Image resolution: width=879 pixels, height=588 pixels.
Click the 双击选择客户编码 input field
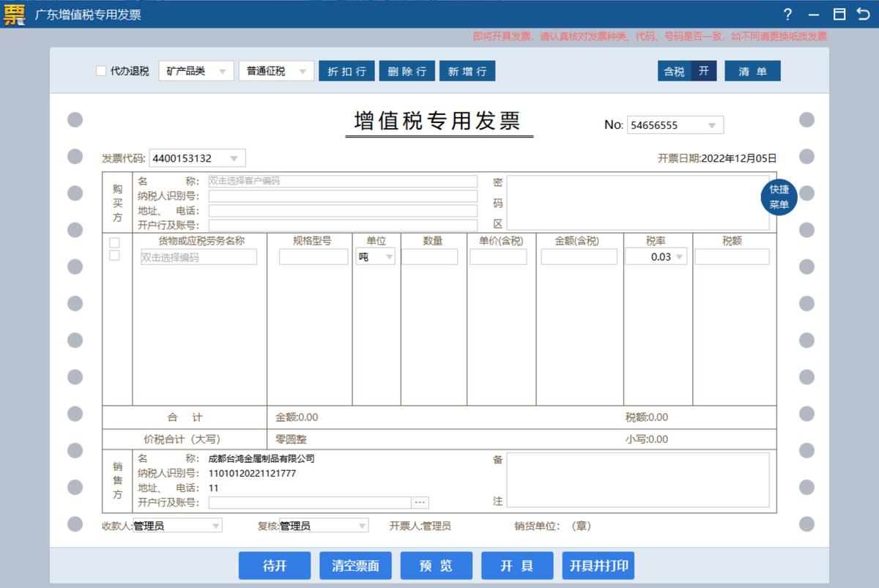click(x=343, y=181)
